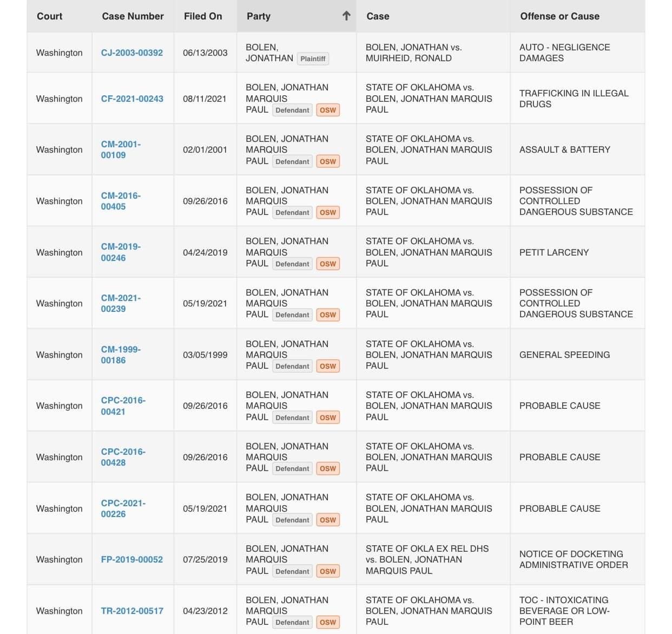This screenshot has height=634, width=672.
Task: Click the Party column sort arrow icon
Action: pos(346,16)
